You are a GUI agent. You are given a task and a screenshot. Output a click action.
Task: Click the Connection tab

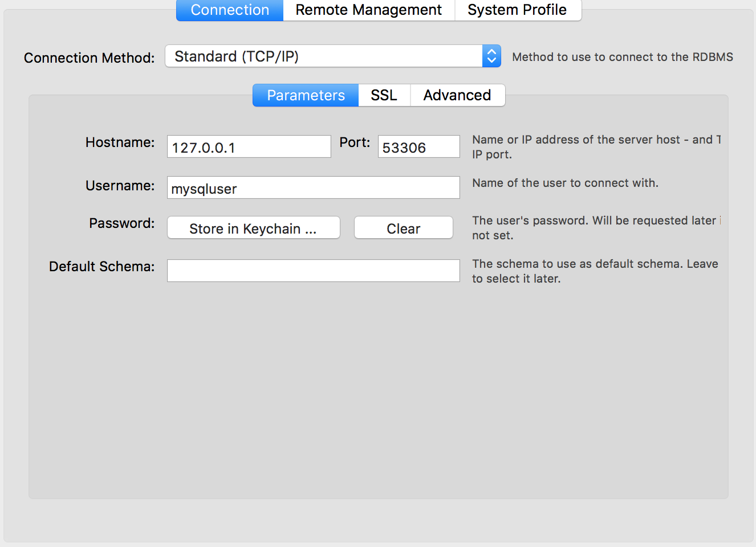229,10
